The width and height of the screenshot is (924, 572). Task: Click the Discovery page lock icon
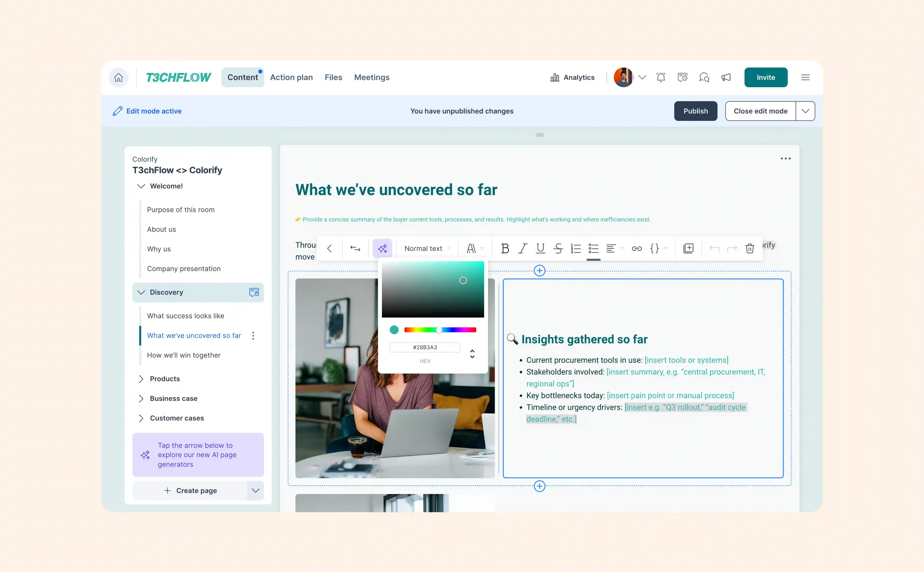254,292
